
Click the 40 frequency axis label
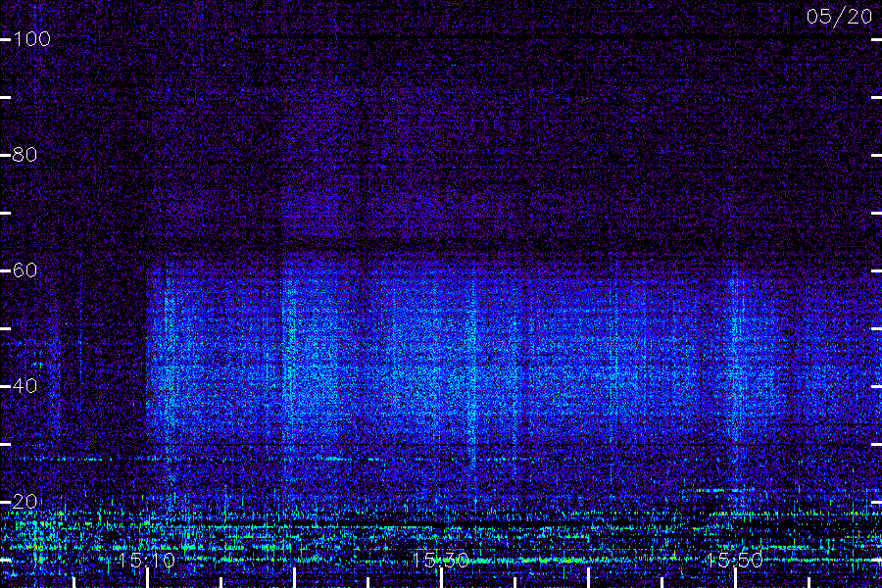pos(24,386)
